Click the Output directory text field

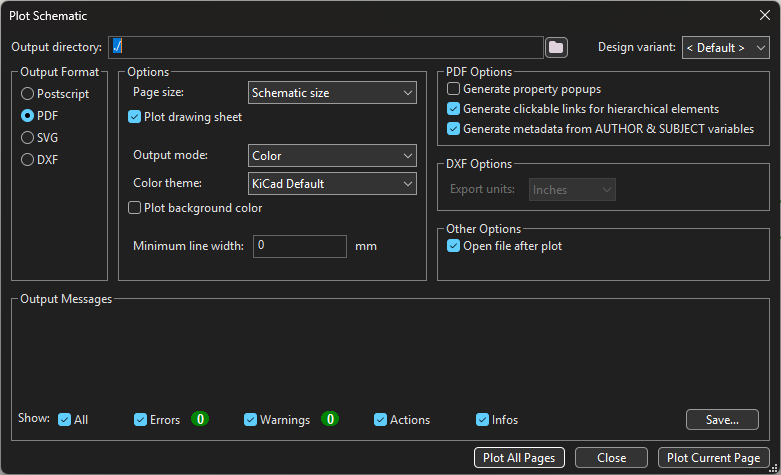(326, 47)
